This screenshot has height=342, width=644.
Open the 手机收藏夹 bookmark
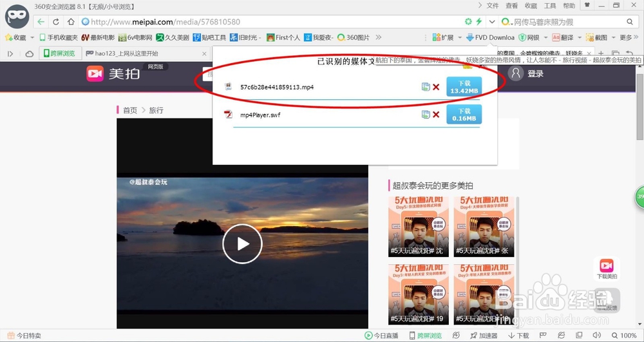[59, 37]
